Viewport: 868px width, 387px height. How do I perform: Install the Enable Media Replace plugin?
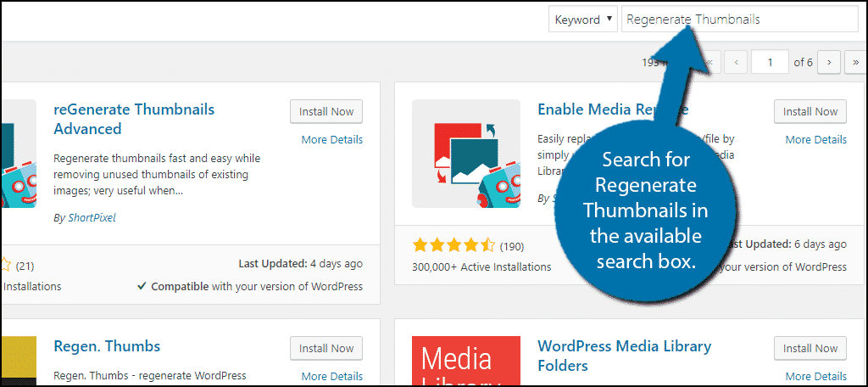[x=810, y=111]
